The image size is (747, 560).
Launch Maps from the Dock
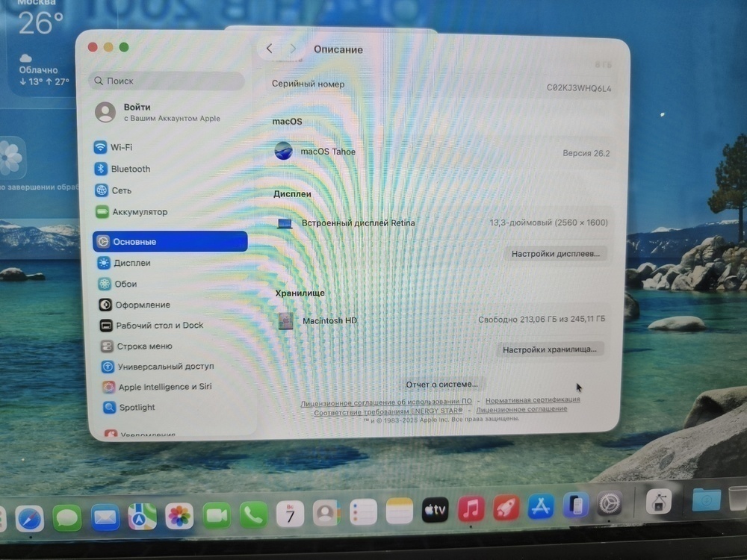tap(142, 517)
